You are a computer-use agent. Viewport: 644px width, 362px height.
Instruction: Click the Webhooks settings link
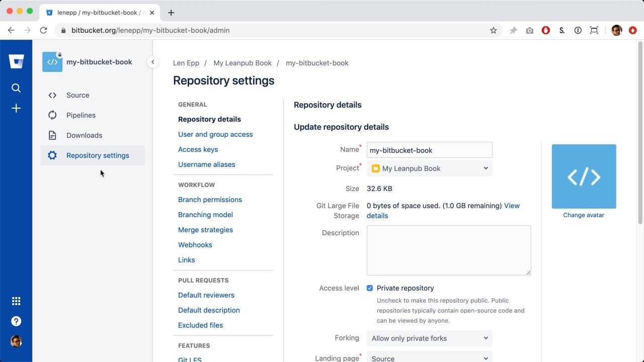tap(195, 245)
